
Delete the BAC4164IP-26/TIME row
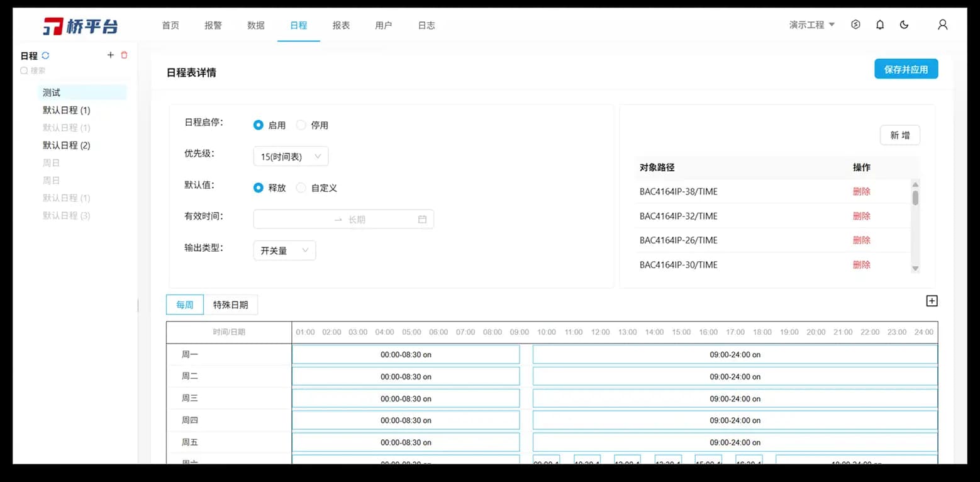click(x=862, y=240)
